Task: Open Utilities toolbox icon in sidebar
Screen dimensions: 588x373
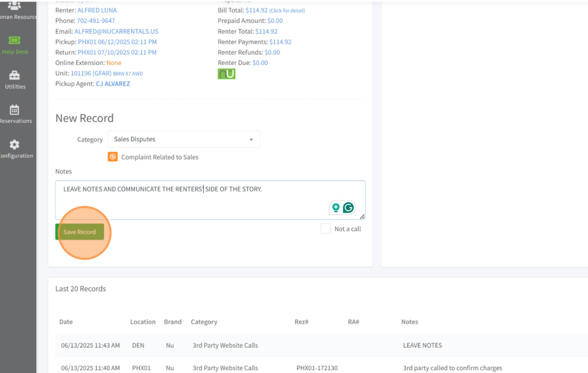Action: (x=14, y=79)
